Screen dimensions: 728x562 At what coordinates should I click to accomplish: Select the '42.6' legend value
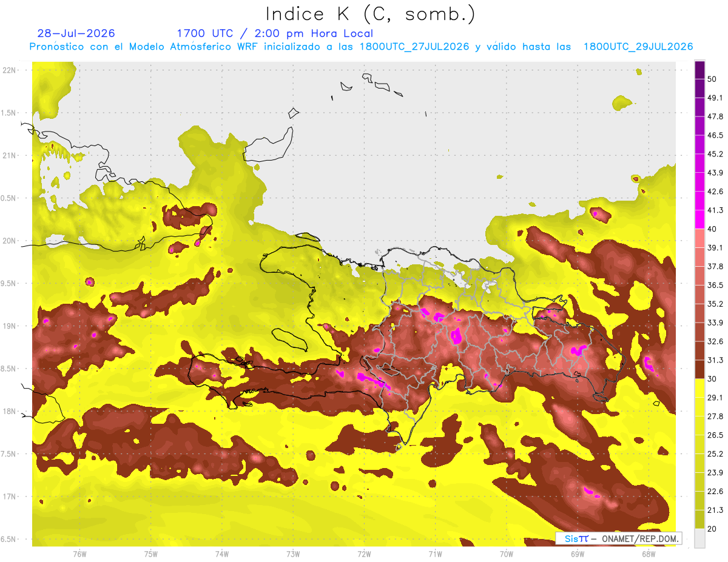click(715, 192)
